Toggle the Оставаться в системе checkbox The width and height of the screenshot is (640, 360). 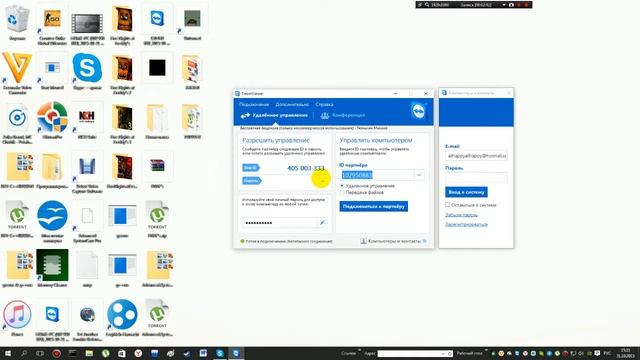pos(447,205)
